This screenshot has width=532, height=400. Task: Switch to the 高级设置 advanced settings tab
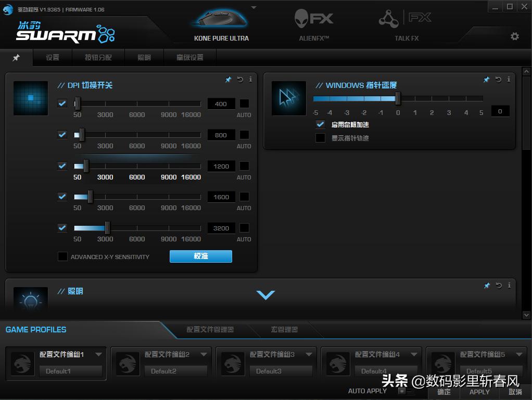pyautogui.click(x=190, y=57)
